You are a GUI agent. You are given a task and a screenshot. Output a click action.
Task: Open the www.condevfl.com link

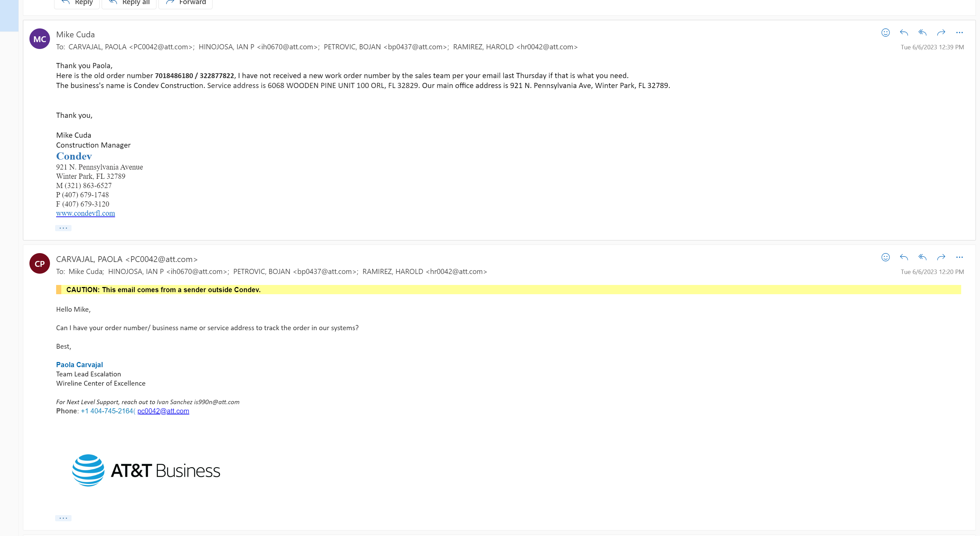coord(85,213)
